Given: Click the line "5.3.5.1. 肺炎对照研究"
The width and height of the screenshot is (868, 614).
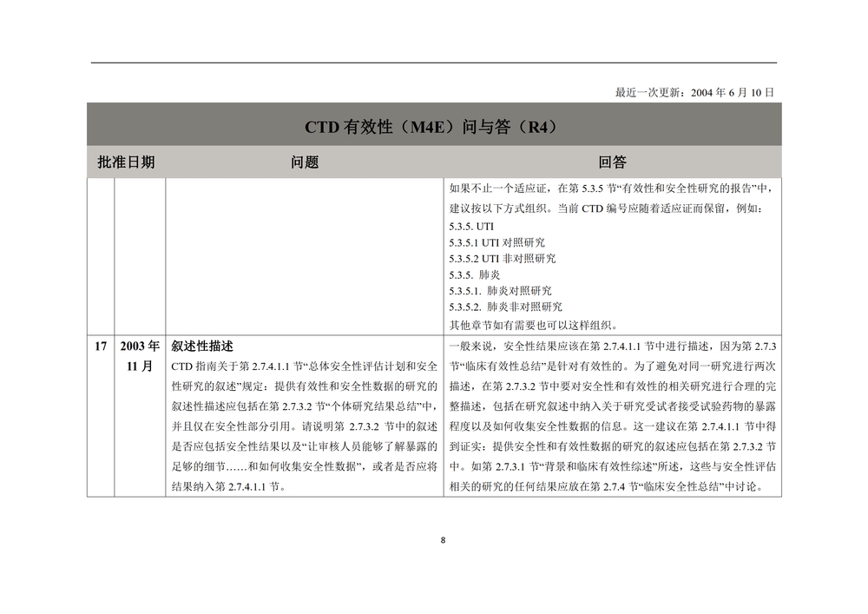Looking at the screenshot, I should 500,291.
